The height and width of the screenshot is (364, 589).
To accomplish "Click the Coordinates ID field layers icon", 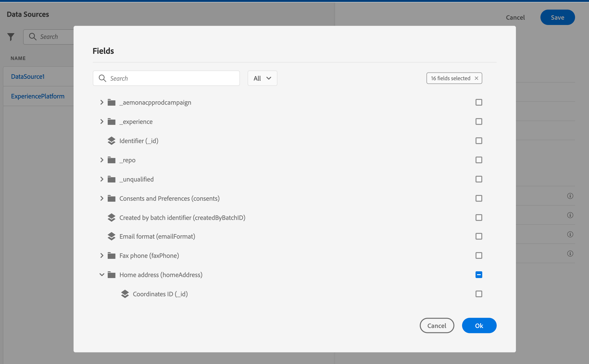I will 125,294.
